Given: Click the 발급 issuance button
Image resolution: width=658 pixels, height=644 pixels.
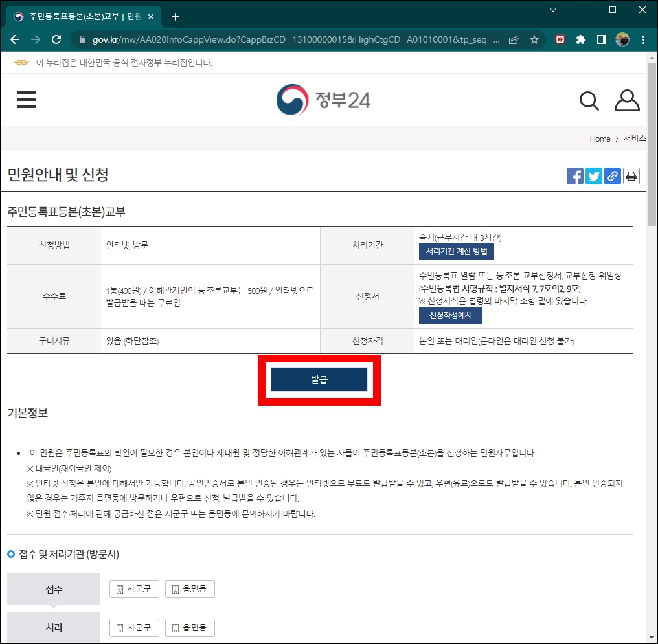Looking at the screenshot, I should coord(319,379).
